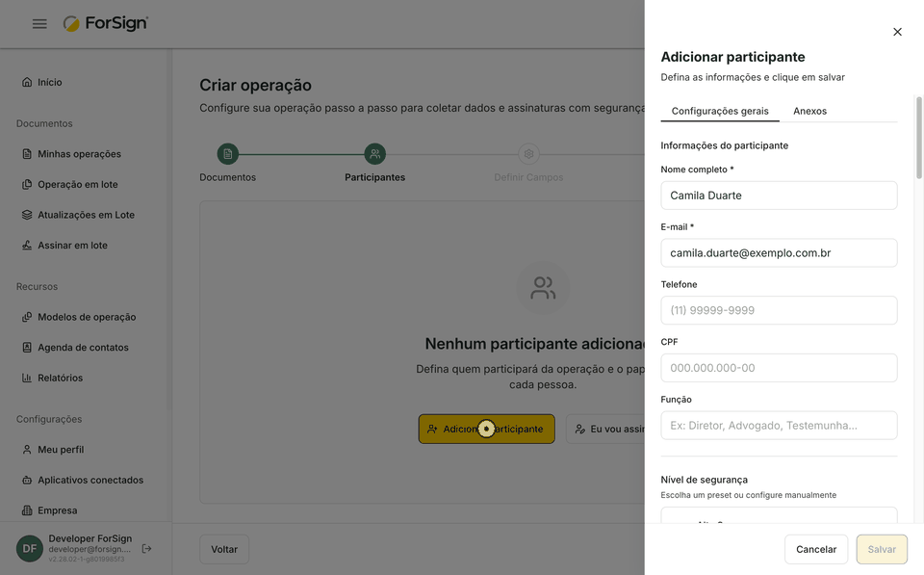The width and height of the screenshot is (924, 575).
Task: Click the 'Nível de segurança' heading
Action: point(705,480)
